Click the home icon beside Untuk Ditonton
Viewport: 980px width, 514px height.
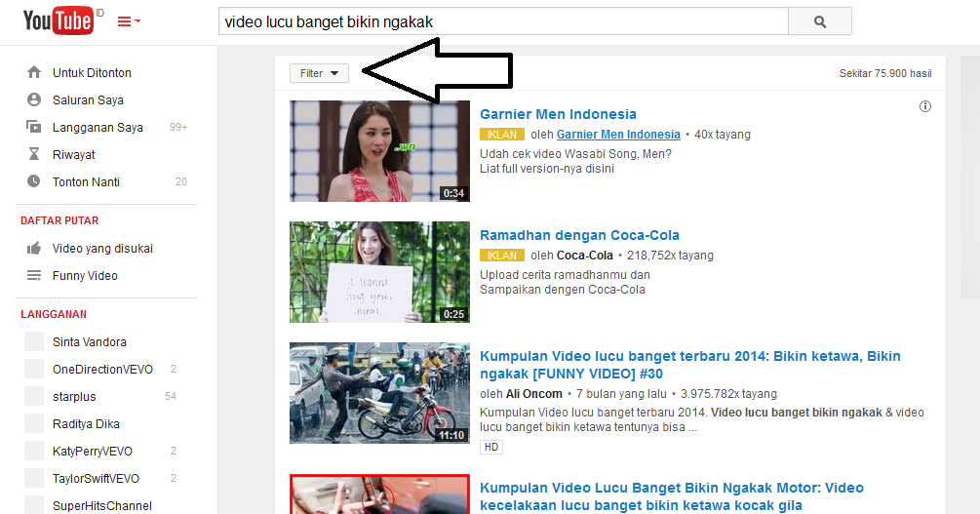click(34, 72)
